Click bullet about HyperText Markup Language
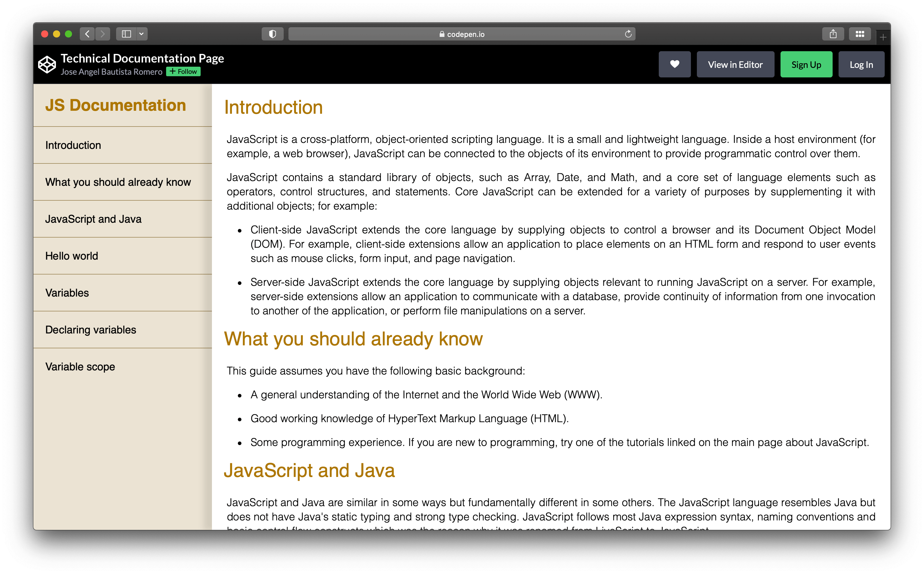The height and width of the screenshot is (574, 924). 409,418
